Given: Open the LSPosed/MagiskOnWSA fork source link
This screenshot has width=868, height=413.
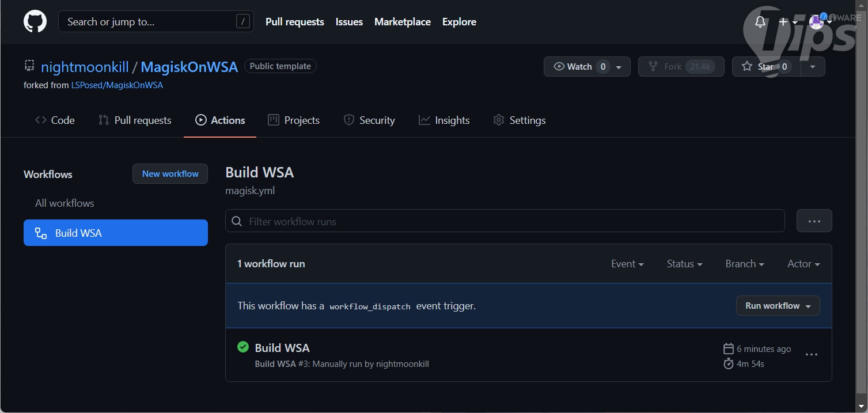Looking at the screenshot, I should [x=117, y=85].
